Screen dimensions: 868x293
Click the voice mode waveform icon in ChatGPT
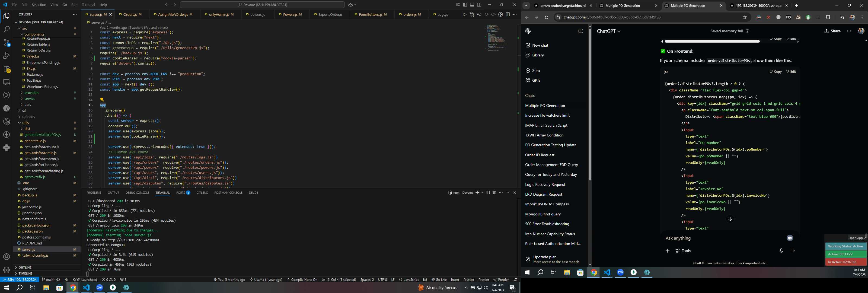click(x=793, y=251)
